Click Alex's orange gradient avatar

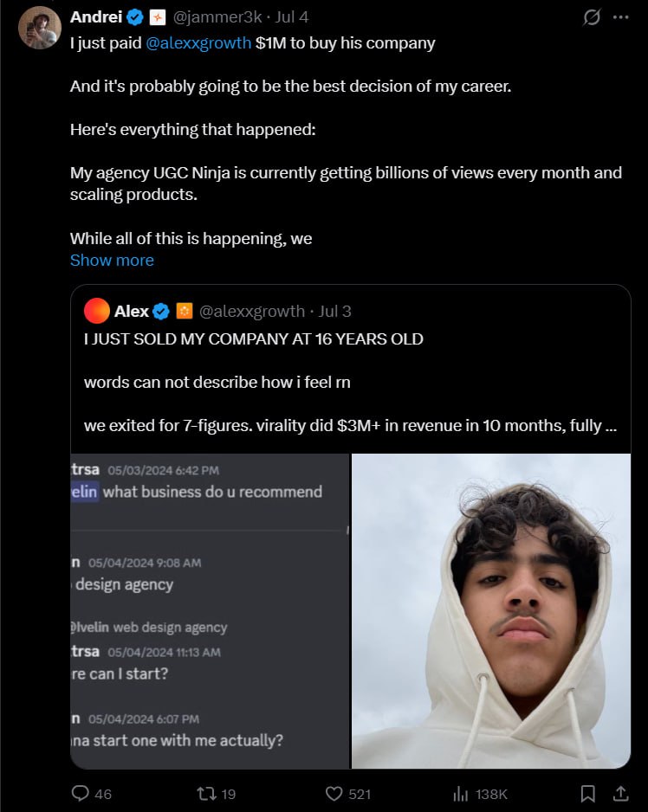pyautogui.click(x=96, y=311)
